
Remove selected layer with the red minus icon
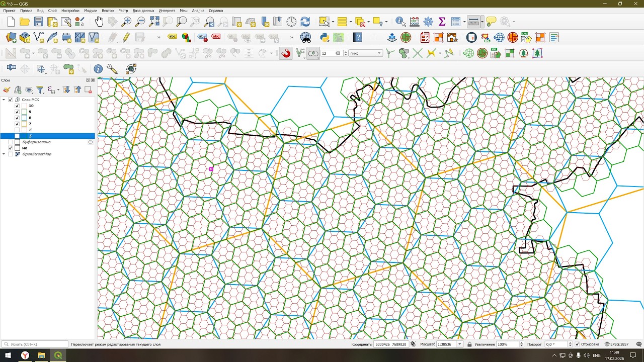click(88, 90)
